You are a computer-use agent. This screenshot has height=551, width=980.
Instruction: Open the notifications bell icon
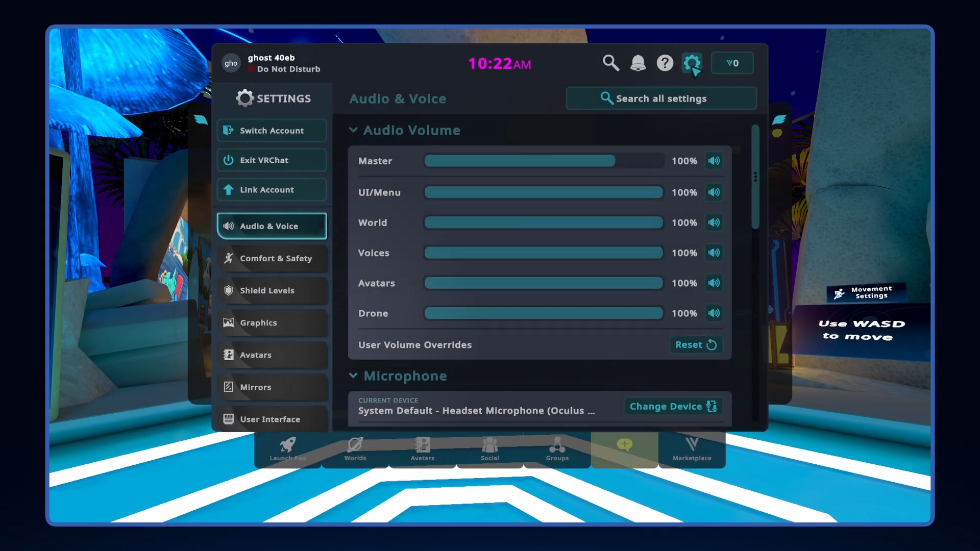[x=638, y=63]
